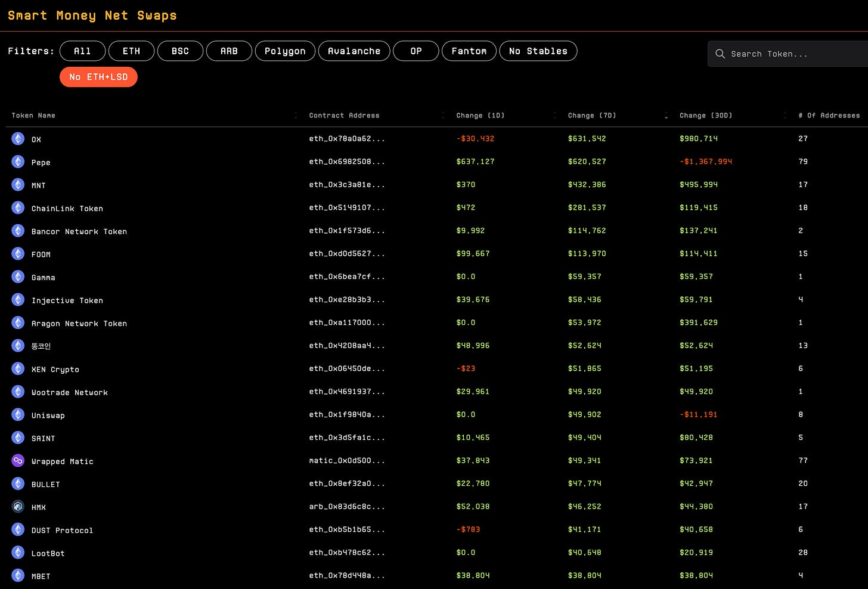Click the Ethereum icon beside 0X
The height and width of the screenshot is (589, 868).
click(x=18, y=139)
